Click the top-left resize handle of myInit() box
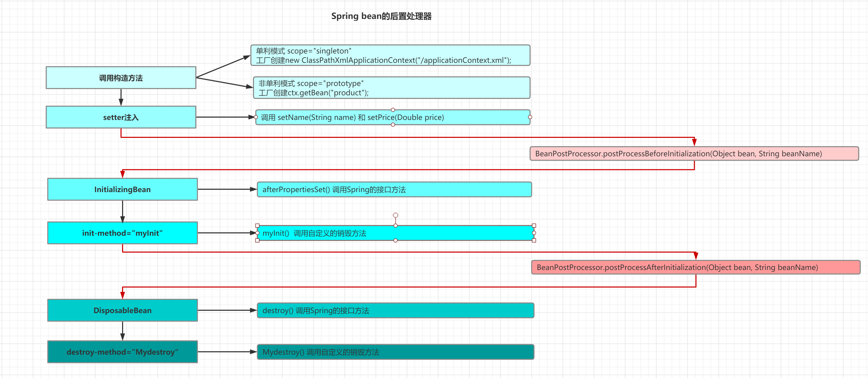 pos(257,226)
